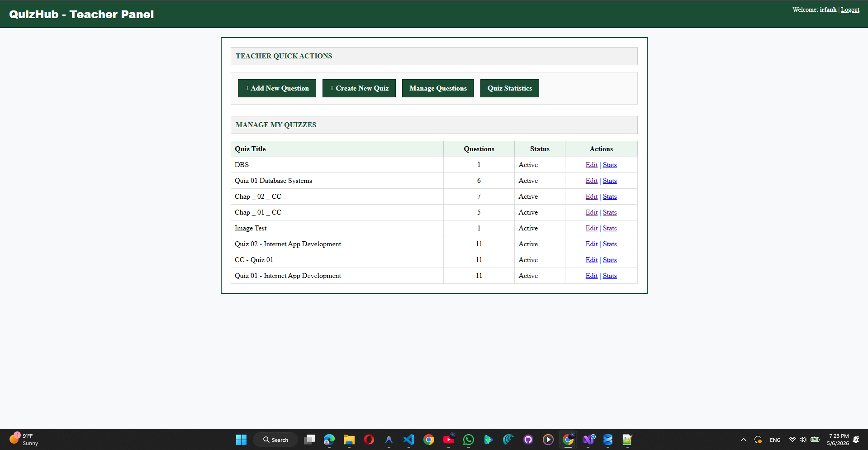This screenshot has height=450, width=868.
Task: View Stats for Quiz 02 - Internet App Development
Action: coord(610,244)
